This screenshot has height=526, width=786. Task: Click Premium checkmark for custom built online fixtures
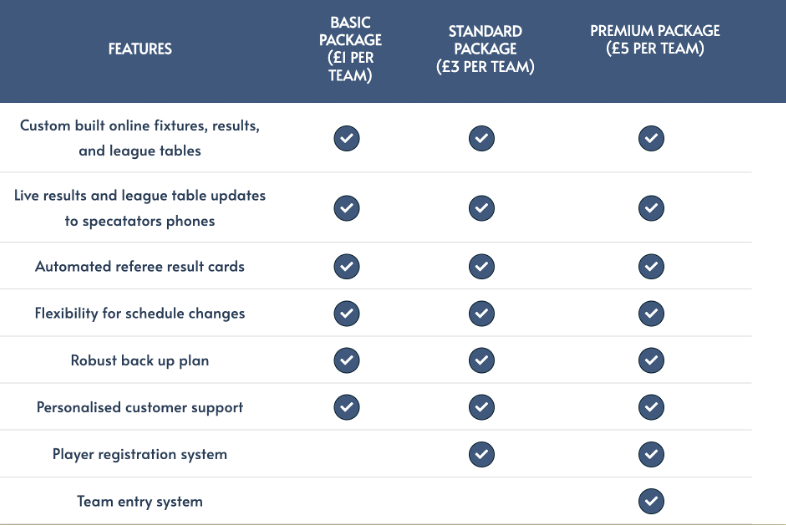(651, 138)
